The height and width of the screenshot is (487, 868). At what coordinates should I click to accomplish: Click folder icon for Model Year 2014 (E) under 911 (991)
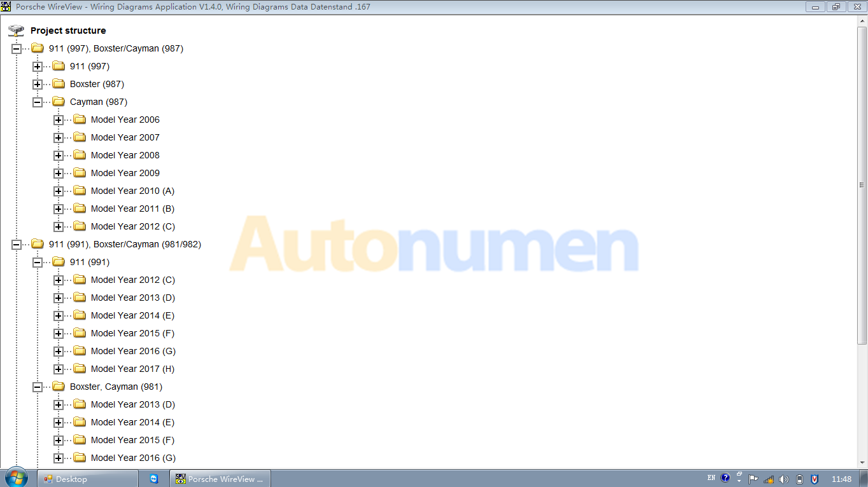[x=80, y=315]
